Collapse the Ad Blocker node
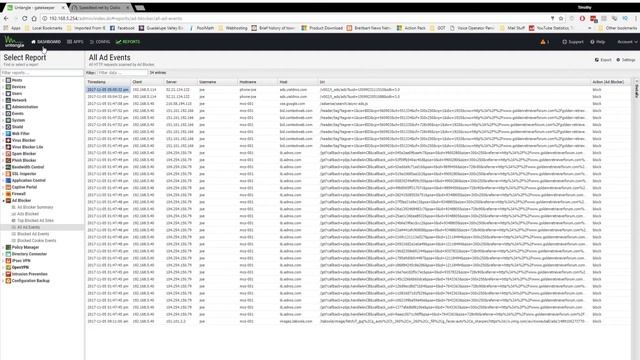The height and width of the screenshot is (360, 640). click(x=3, y=200)
